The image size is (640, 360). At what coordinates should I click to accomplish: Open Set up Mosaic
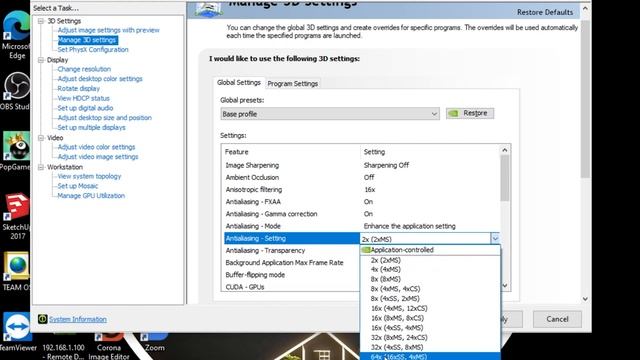click(78, 186)
